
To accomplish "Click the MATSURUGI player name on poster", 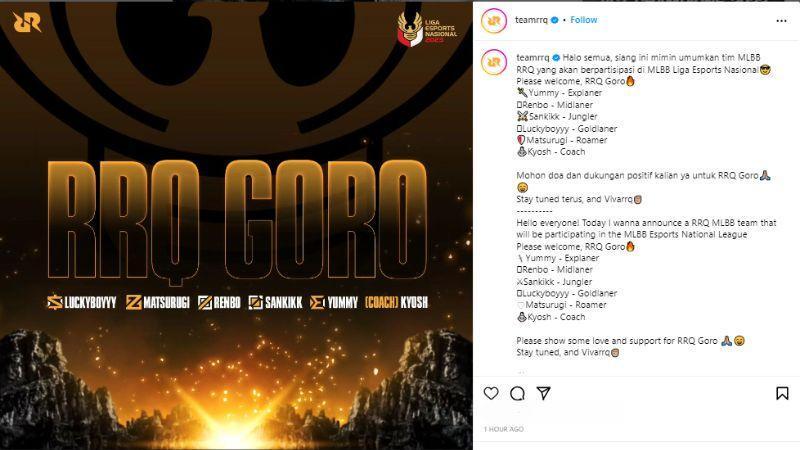I will pos(158,303).
